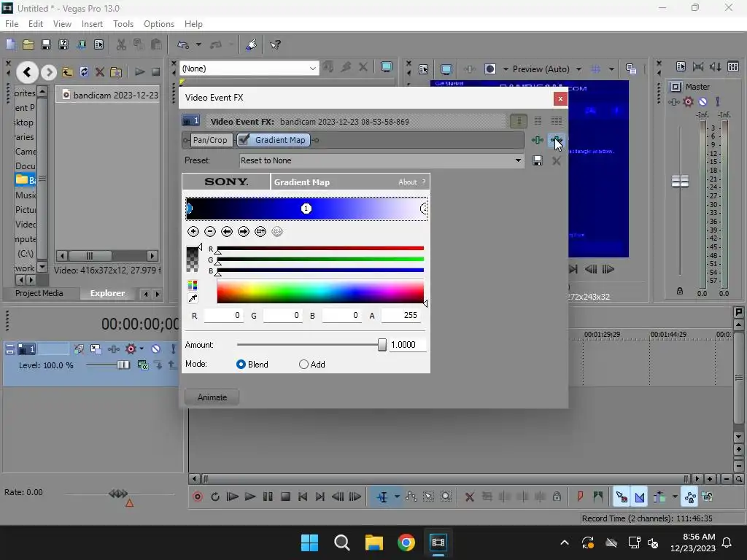Switch color model using RGB grid icon

(193, 285)
